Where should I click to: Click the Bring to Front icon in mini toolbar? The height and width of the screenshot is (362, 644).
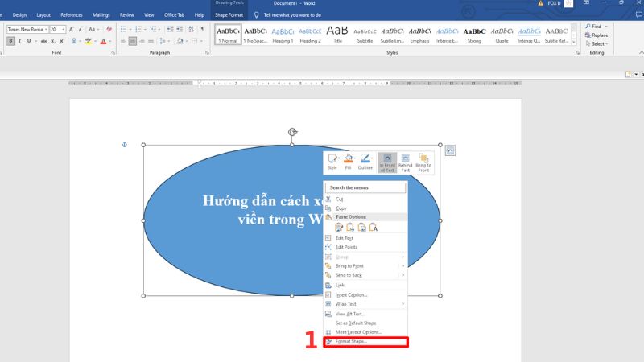(x=423, y=162)
